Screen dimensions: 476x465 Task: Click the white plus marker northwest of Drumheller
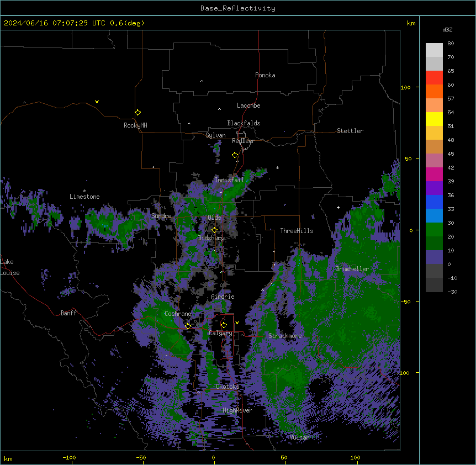click(338, 207)
